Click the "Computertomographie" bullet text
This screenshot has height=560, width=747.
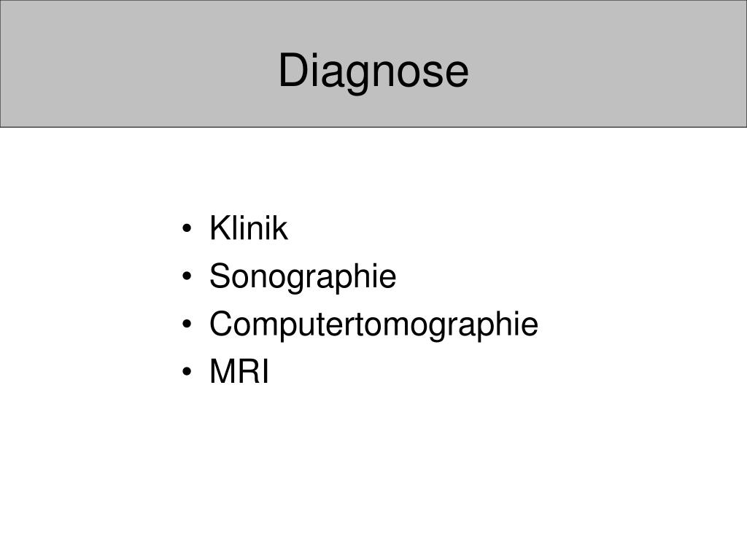(x=373, y=324)
